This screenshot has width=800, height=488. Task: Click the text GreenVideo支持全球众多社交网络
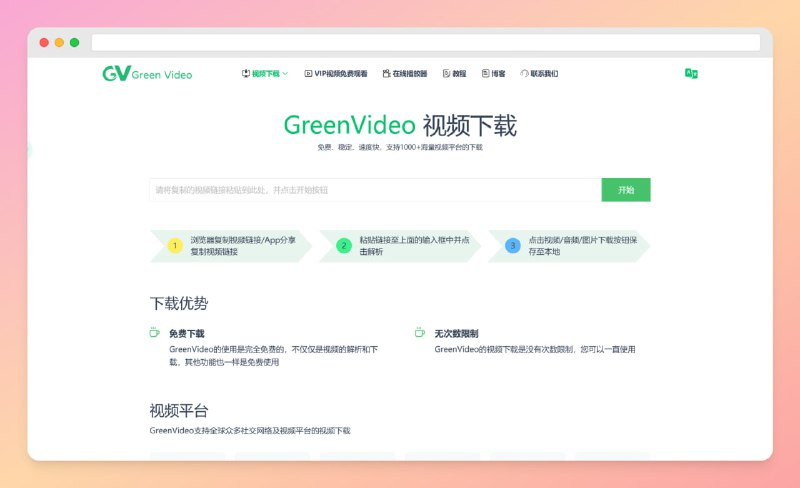coord(250,430)
